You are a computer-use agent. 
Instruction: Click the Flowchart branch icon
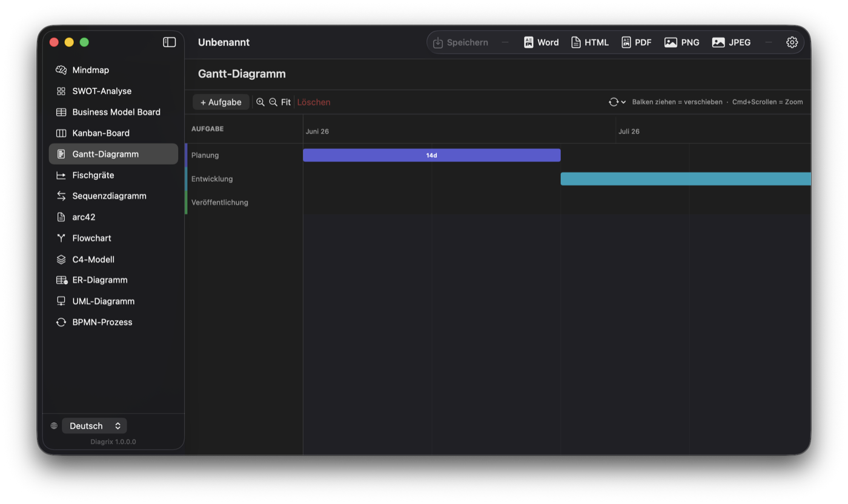[x=61, y=238]
